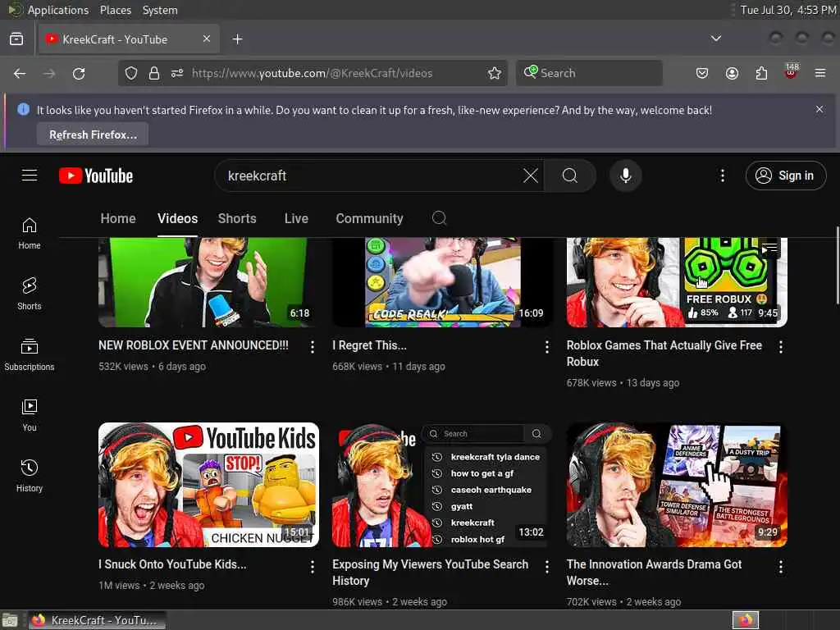Open the Places menu
840x630 pixels.
[x=115, y=10]
